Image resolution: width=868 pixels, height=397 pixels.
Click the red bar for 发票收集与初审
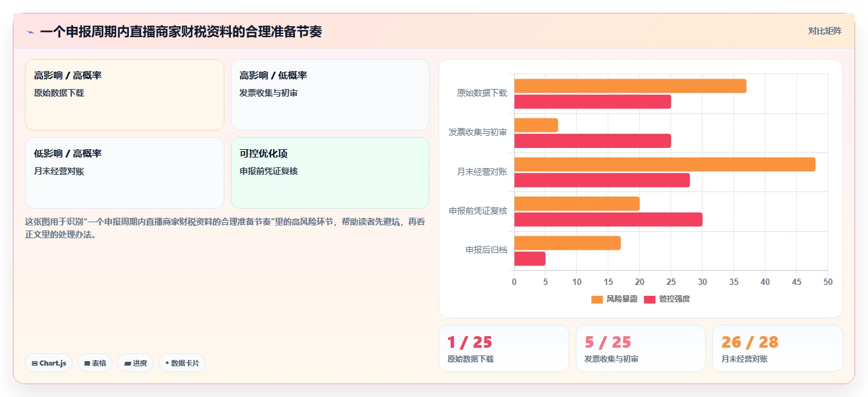592,141
